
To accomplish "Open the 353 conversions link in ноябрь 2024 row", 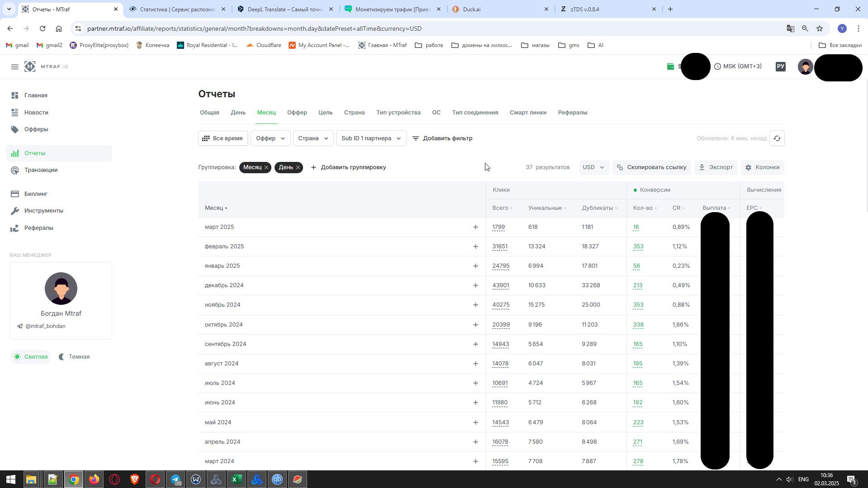I will [x=638, y=305].
